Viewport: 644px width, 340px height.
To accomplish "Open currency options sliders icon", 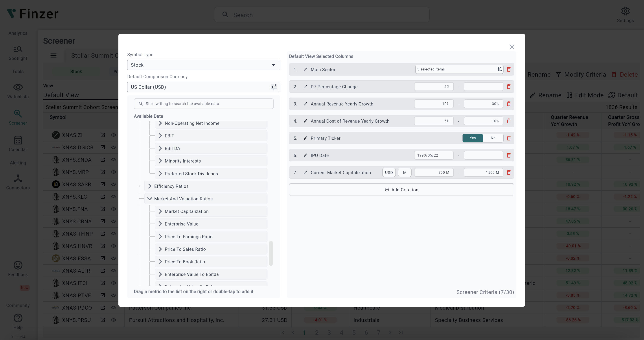I will click(x=274, y=87).
